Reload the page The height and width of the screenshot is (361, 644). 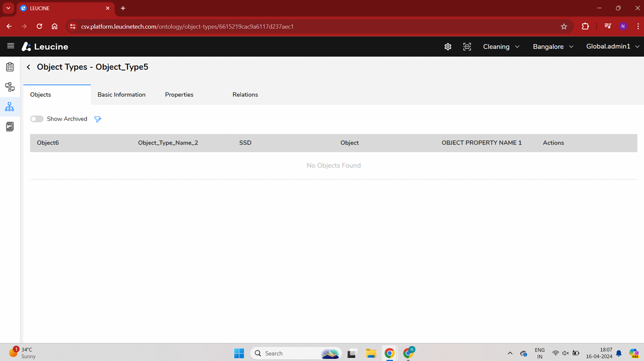[x=39, y=26]
